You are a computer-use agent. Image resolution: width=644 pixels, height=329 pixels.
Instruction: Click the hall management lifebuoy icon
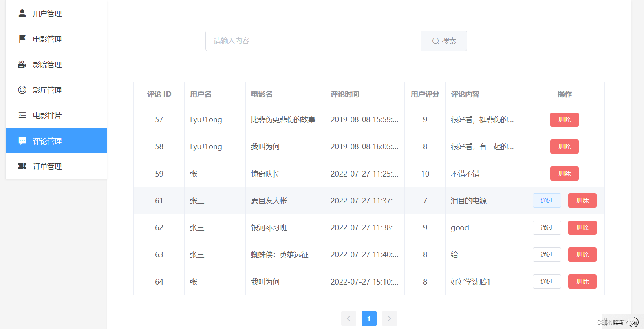click(22, 90)
